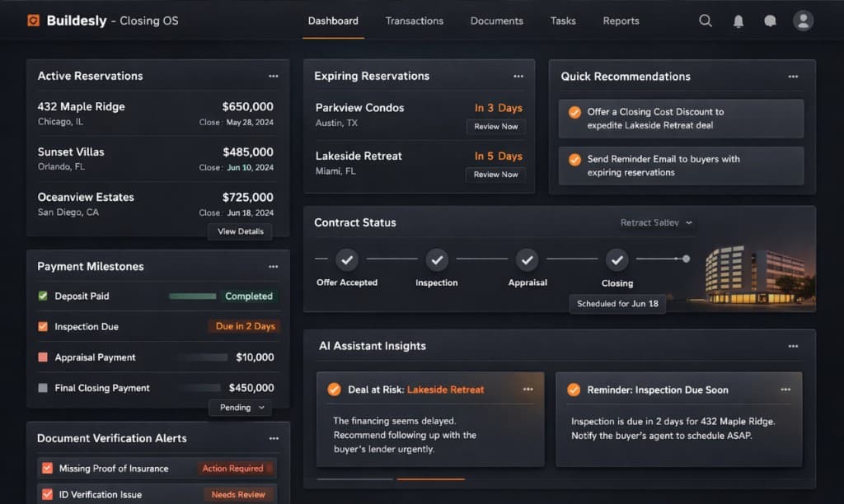Switch to the Transactions tab
The height and width of the screenshot is (504, 844).
pyautogui.click(x=415, y=21)
